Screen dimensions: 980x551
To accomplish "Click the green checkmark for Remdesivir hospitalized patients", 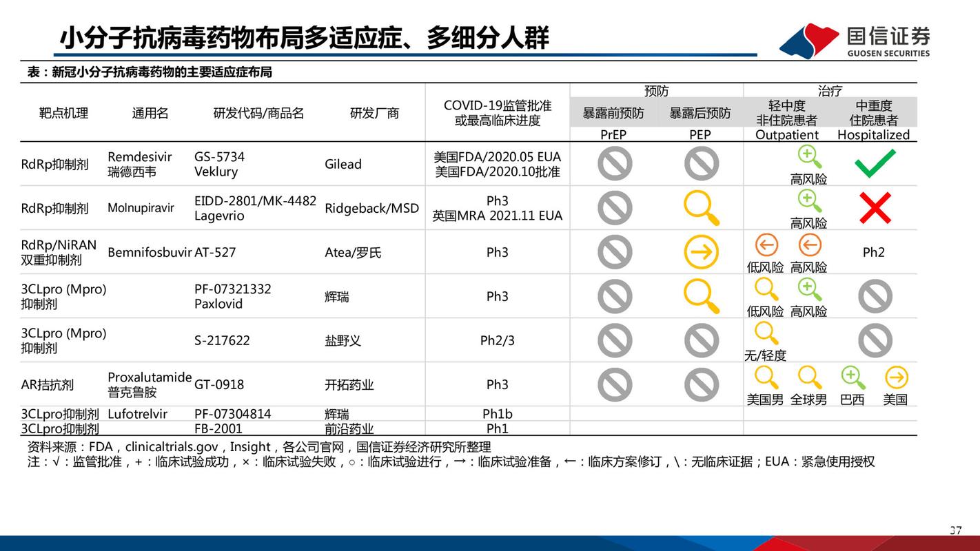I will (x=873, y=164).
